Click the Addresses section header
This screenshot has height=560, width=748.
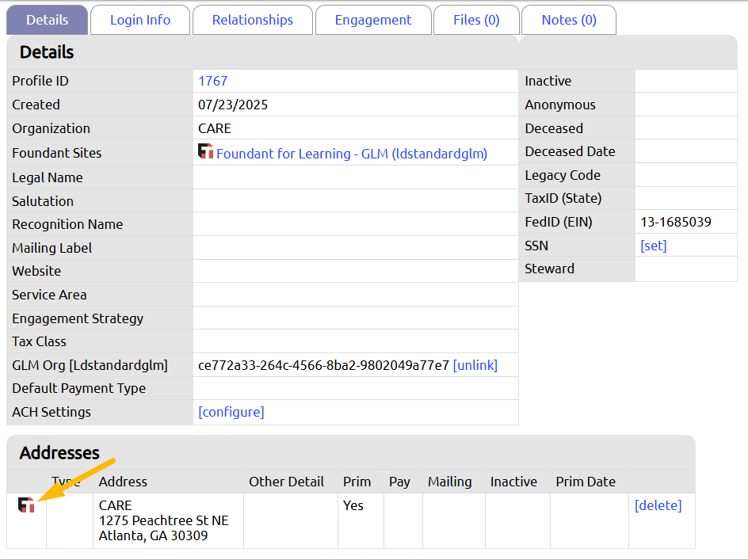point(59,454)
